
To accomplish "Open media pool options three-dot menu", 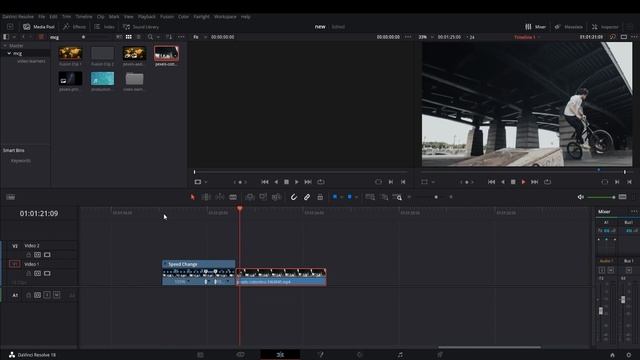I will point(181,37).
